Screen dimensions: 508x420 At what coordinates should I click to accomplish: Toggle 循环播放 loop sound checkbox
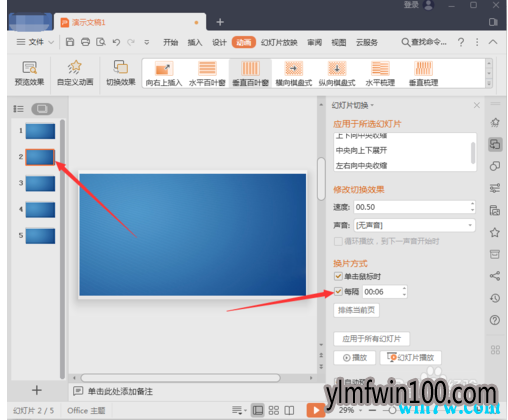[x=338, y=241]
